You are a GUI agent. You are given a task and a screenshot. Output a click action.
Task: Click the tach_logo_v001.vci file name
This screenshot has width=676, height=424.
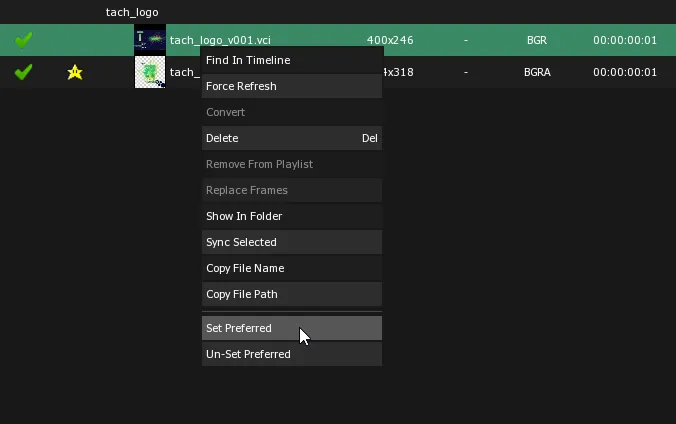[220, 40]
